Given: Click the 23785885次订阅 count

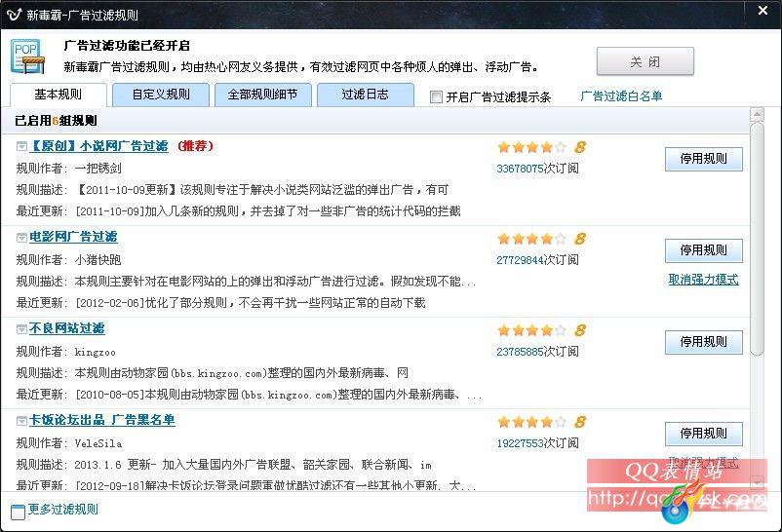Looking at the screenshot, I should pos(537,352).
